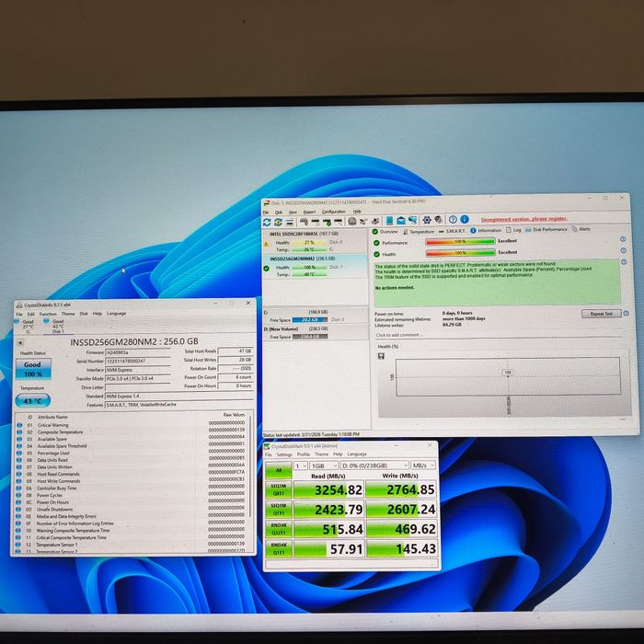Screen dimensions: 644x644
Task: Click the Health 100 % gradient bar
Action: pyautogui.click(x=460, y=253)
